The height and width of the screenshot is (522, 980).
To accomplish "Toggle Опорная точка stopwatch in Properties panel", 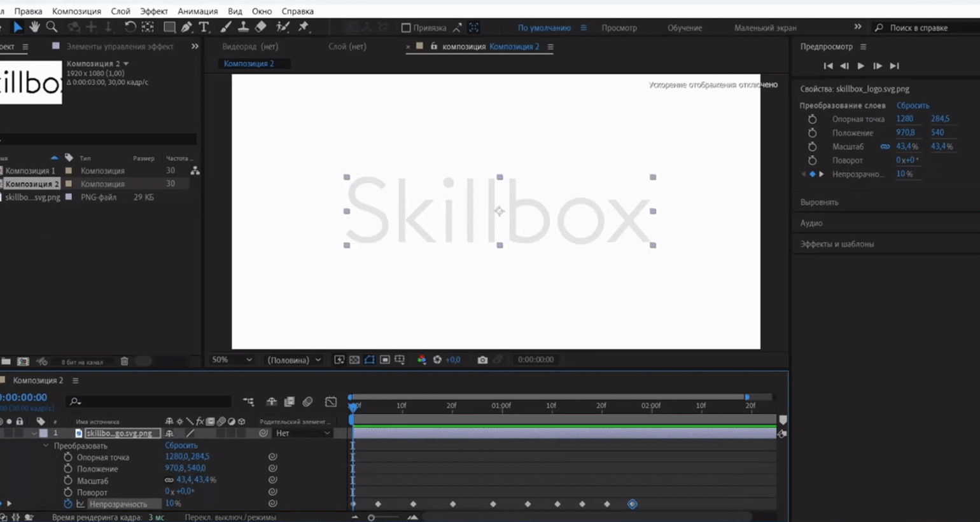I will [x=813, y=119].
